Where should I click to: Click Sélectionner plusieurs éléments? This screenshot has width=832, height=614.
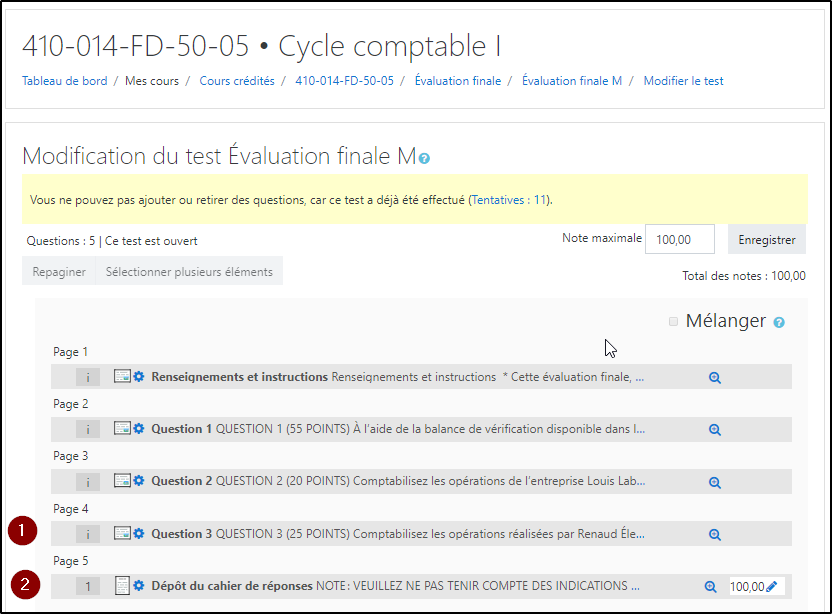[189, 271]
